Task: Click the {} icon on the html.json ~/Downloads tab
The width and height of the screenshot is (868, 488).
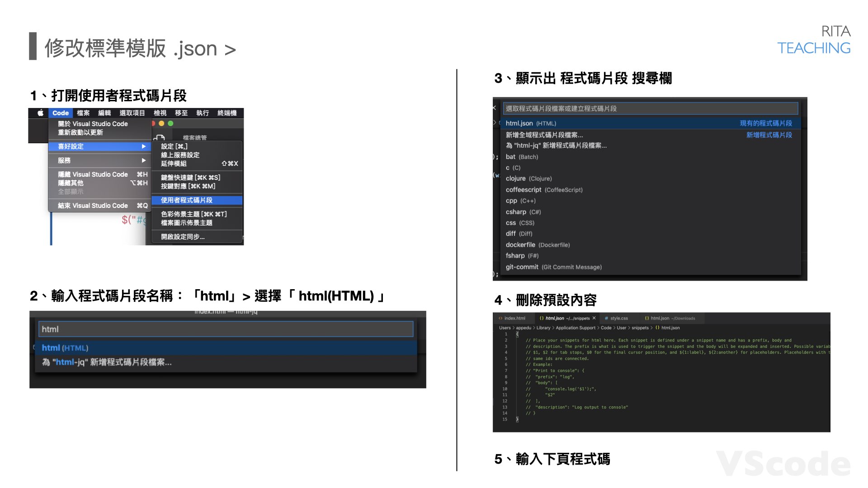Action: point(647,318)
